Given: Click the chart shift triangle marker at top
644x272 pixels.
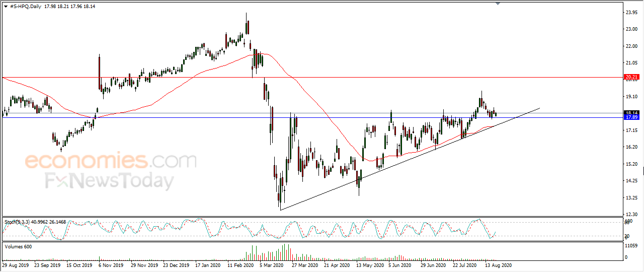Looking at the screenshot, I should 498,4.
